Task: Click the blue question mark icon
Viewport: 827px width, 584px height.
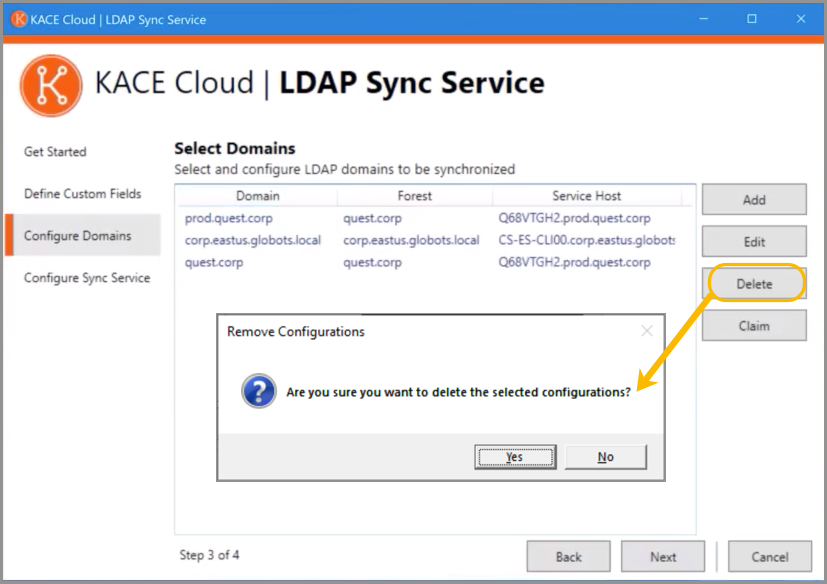Action: coord(258,391)
